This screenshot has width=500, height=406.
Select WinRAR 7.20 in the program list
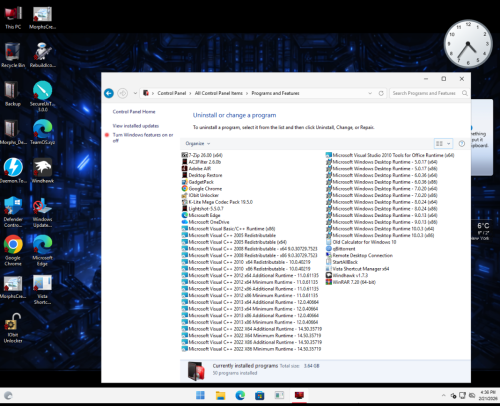tap(351, 282)
